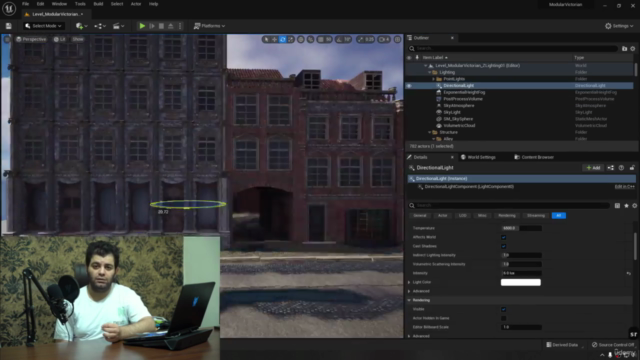Open the Window menu

(x=59, y=4)
